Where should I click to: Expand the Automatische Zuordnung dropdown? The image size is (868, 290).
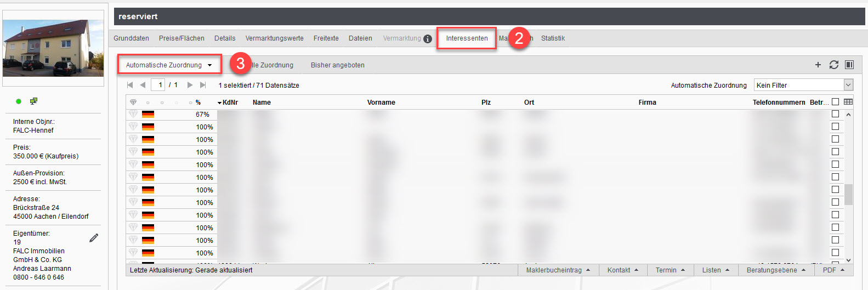pyautogui.click(x=169, y=65)
